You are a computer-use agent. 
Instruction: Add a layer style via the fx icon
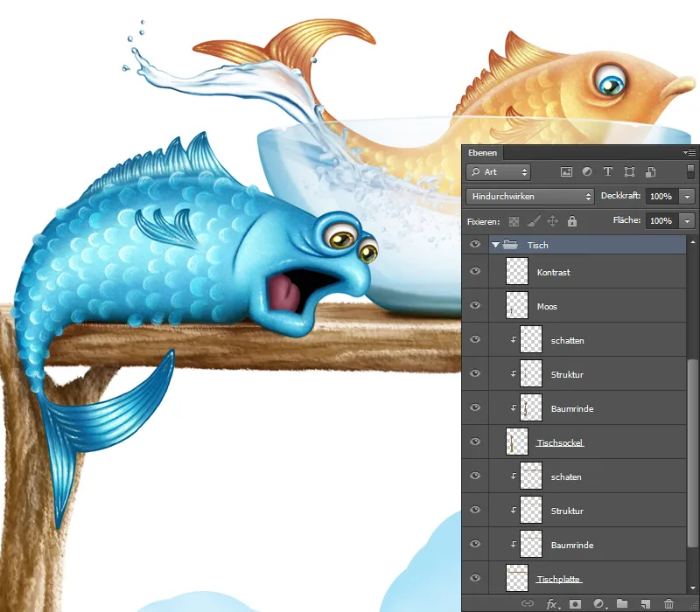(551, 604)
